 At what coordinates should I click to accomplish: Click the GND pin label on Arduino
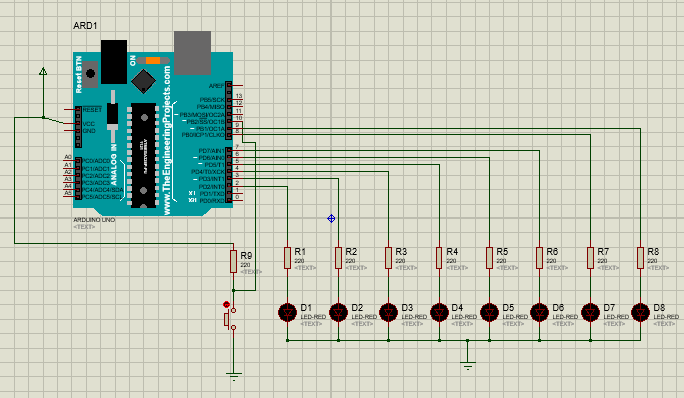(x=89, y=131)
